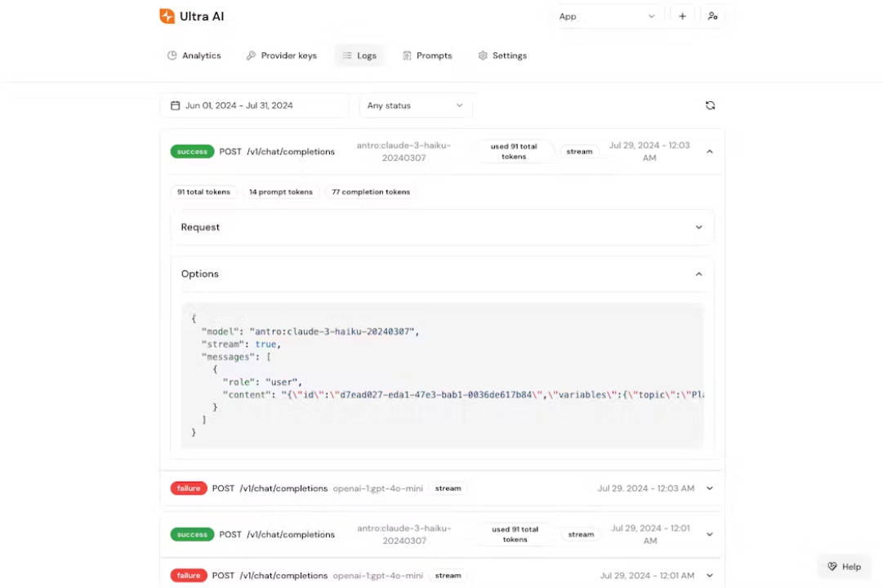Image resolution: width=883 pixels, height=588 pixels.
Task: Click the Settings gear icon
Action: pyautogui.click(x=483, y=56)
